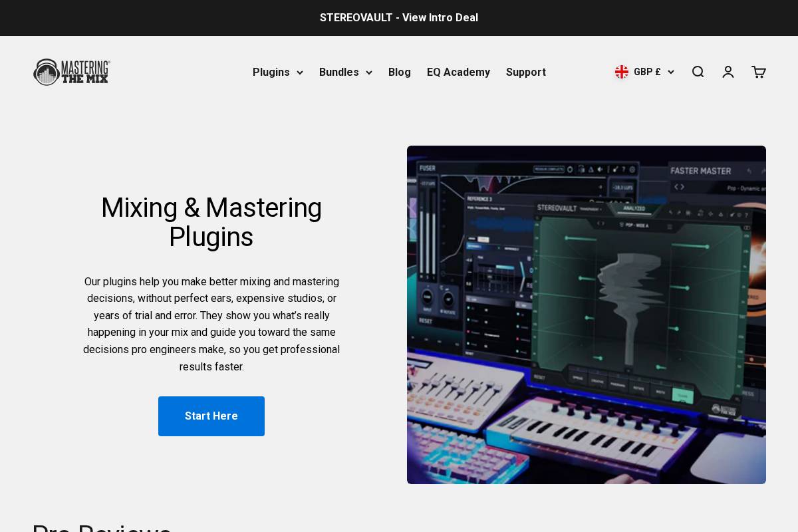Viewport: 798px width, 532px height.
Task: Expand the Bundles menu
Action: [346, 72]
